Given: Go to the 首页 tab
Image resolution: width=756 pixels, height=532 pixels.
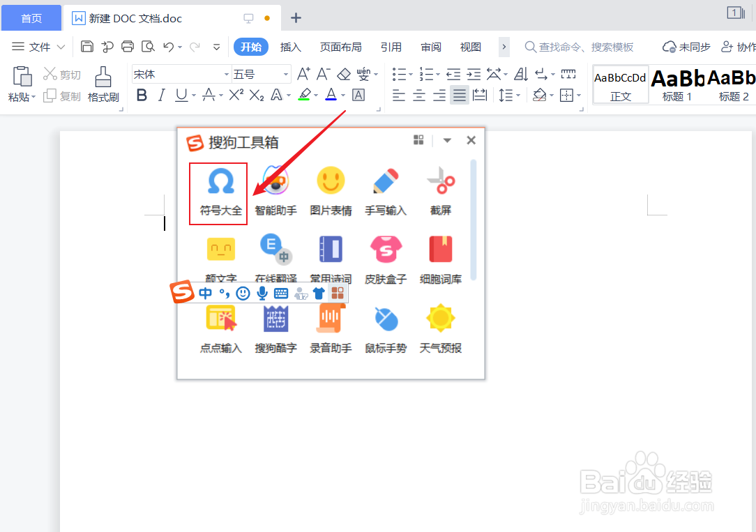Looking at the screenshot, I should (31, 18).
